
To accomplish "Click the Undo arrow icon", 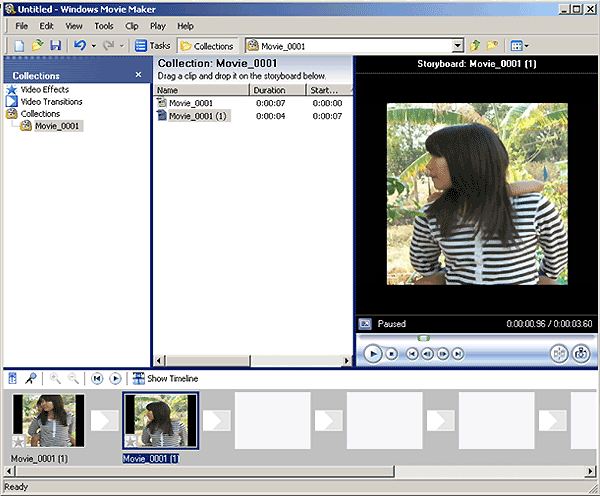I will coord(80,46).
